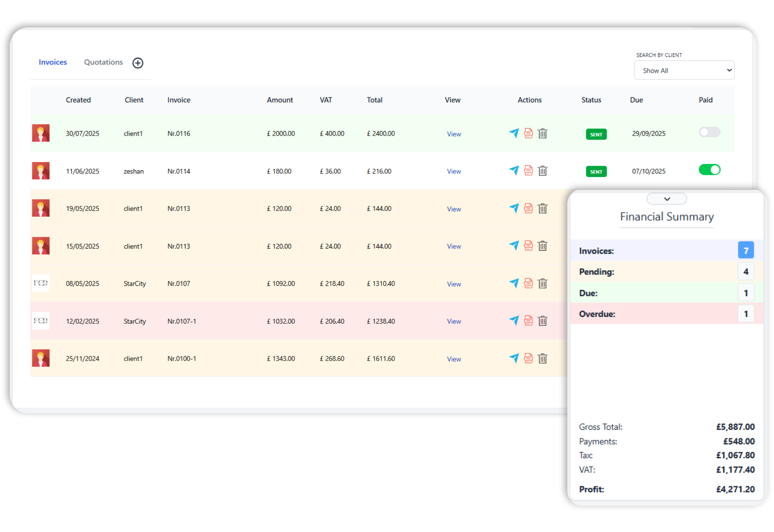Screen dimensions: 774x532
Task: Click send icon for invoice Nr.0116
Action: [514, 133]
